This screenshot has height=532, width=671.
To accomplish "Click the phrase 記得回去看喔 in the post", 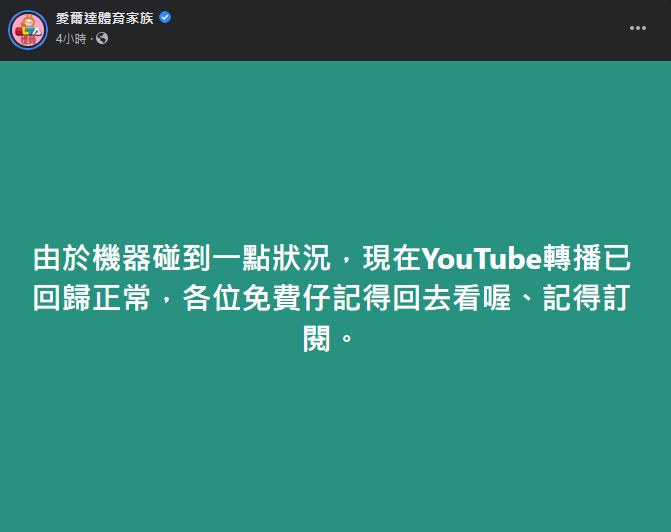I will 434,300.
